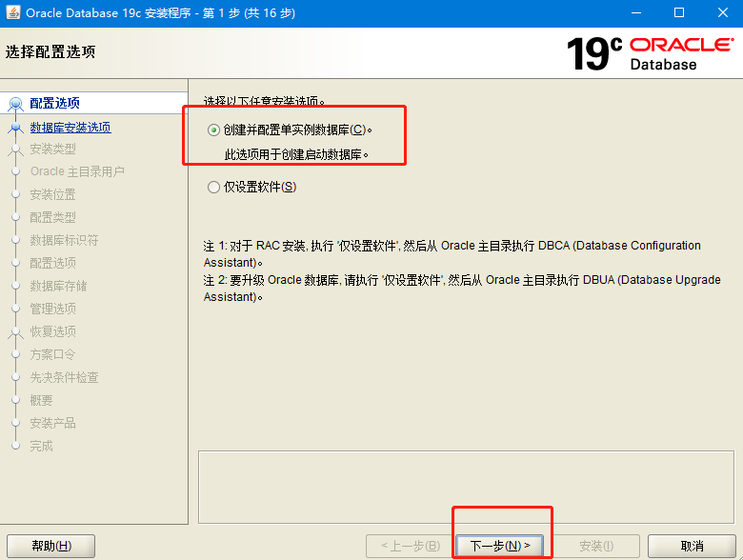Click the empty message area at bottom
This screenshot has height=560, width=743.
466,487
